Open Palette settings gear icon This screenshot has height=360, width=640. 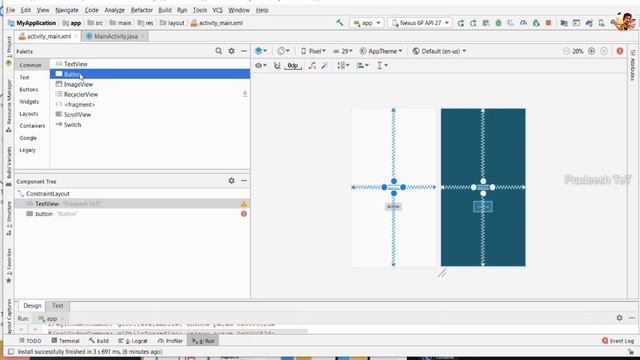(x=231, y=51)
